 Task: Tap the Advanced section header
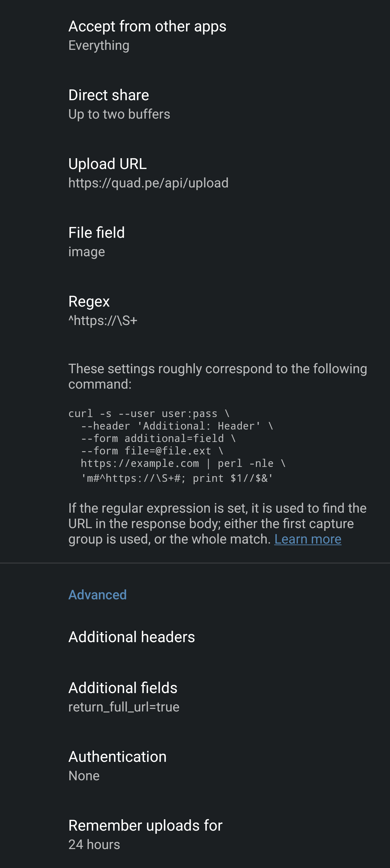pos(97,595)
